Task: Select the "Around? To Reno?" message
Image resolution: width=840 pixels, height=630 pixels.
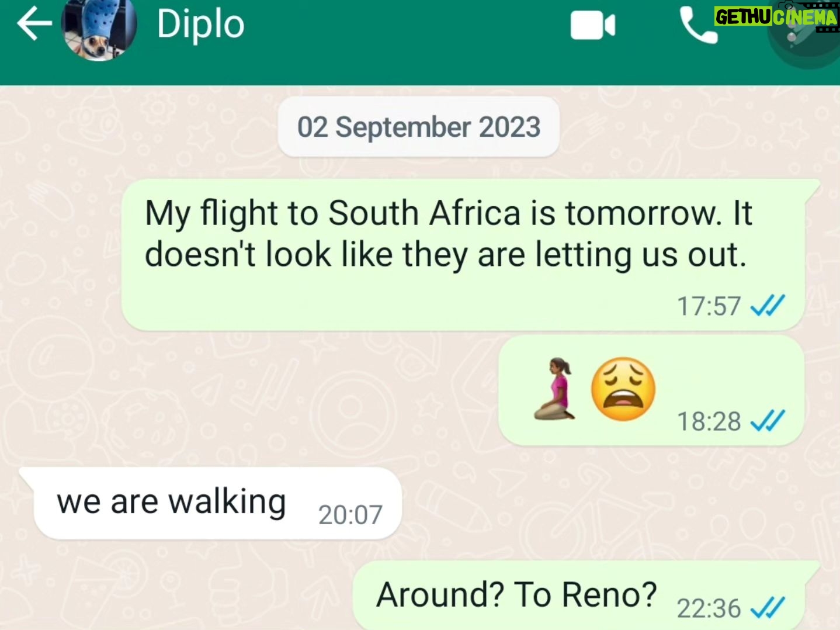Action: (x=579, y=596)
